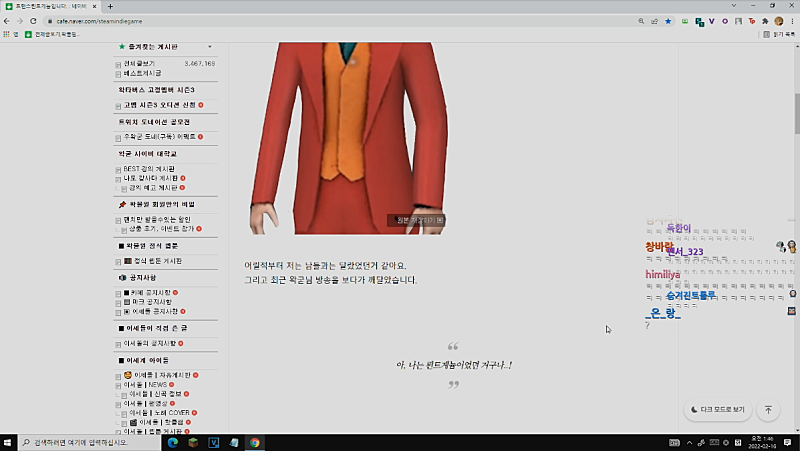Click the share page icon in address bar
The height and width of the screenshot is (451, 800).
tap(655, 20)
